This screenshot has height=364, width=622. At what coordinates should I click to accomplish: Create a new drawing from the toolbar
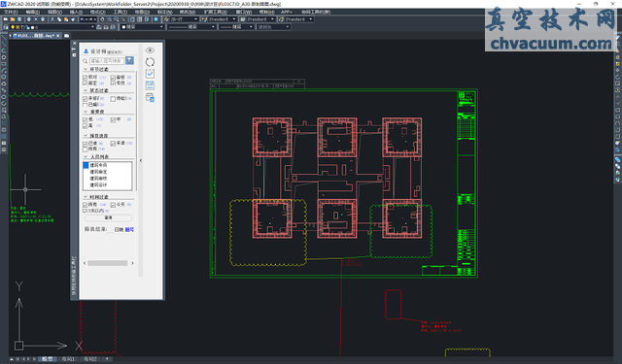6,19
